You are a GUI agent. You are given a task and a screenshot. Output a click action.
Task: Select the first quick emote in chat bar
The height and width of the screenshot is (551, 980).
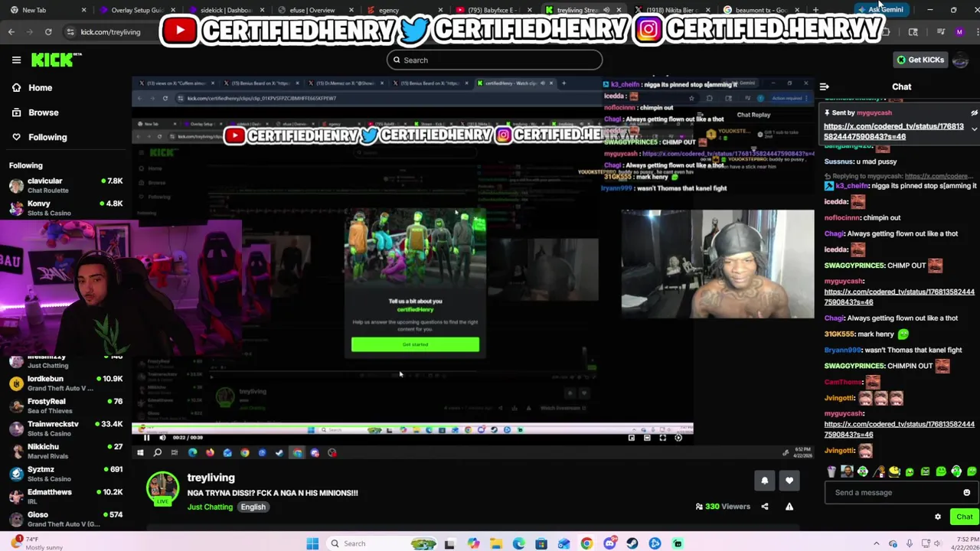pyautogui.click(x=831, y=471)
